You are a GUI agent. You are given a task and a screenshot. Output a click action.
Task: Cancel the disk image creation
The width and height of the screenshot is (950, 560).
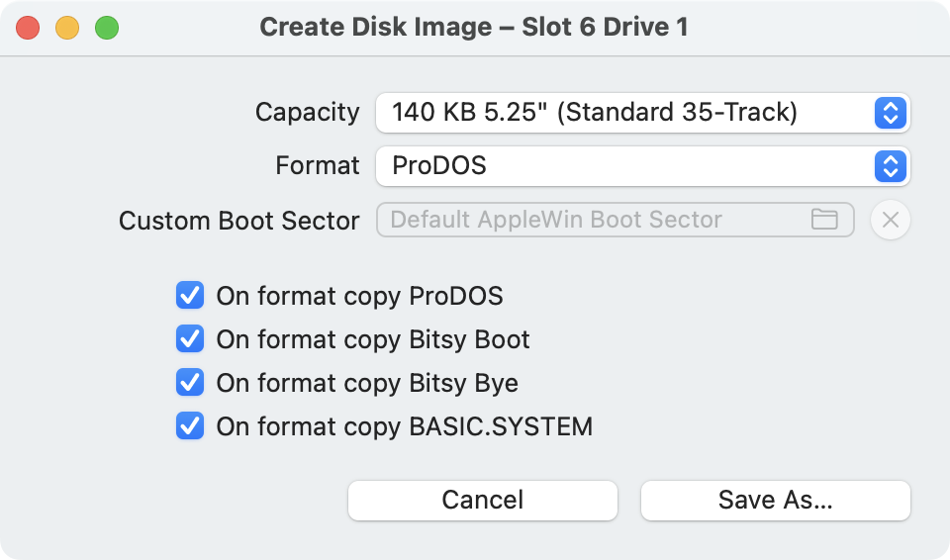point(482,501)
